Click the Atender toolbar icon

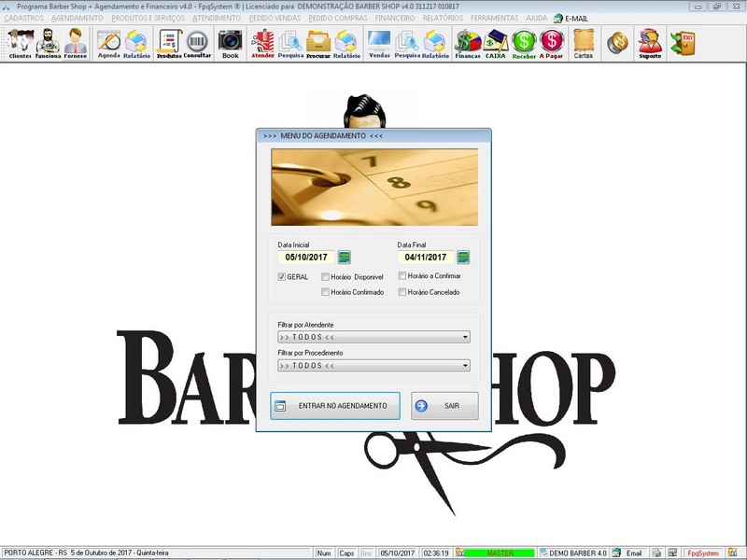(262, 43)
